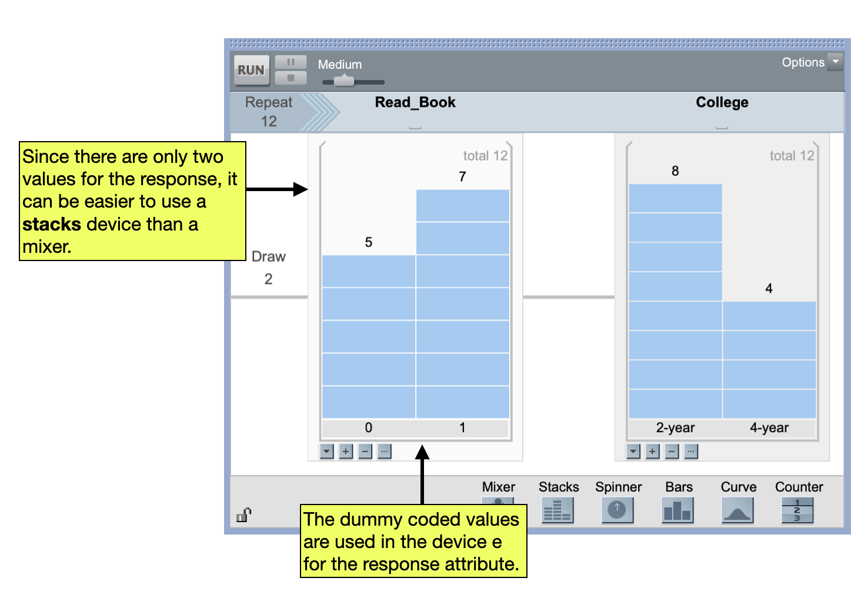
Task: Click the RUN button
Action: click(x=251, y=70)
